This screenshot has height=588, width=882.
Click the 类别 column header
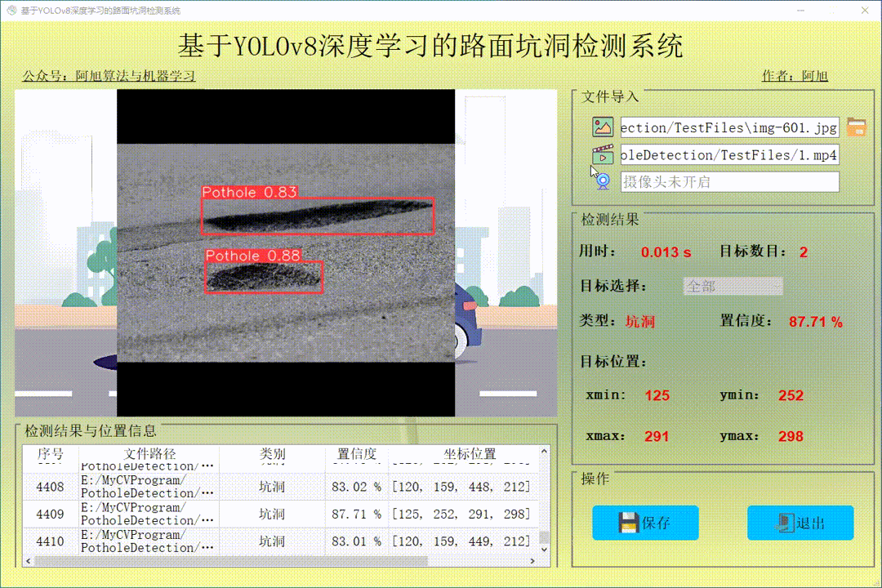[x=269, y=454]
